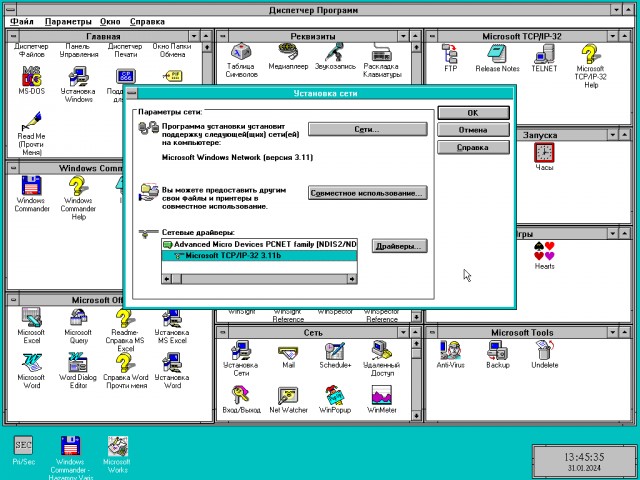Open control menu of Диспетчер Программ

10,9
